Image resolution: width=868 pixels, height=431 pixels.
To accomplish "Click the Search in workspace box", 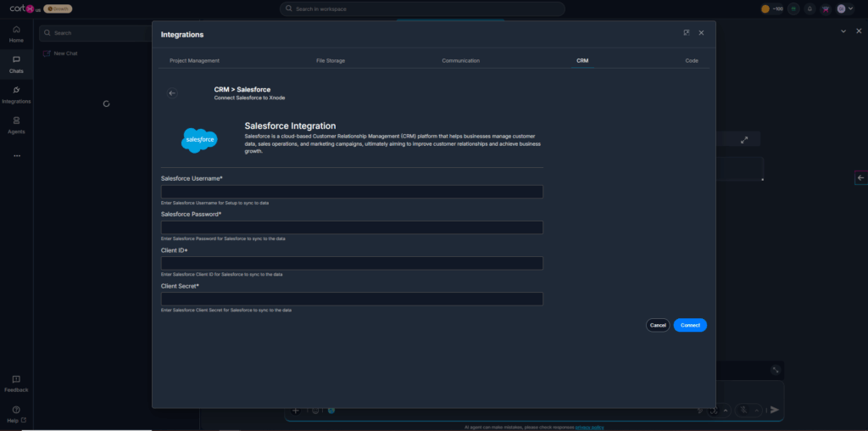I will [422, 8].
